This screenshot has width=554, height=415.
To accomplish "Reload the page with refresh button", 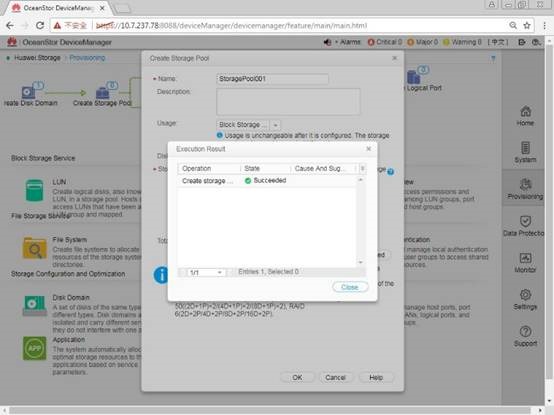I will click(40, 25).
